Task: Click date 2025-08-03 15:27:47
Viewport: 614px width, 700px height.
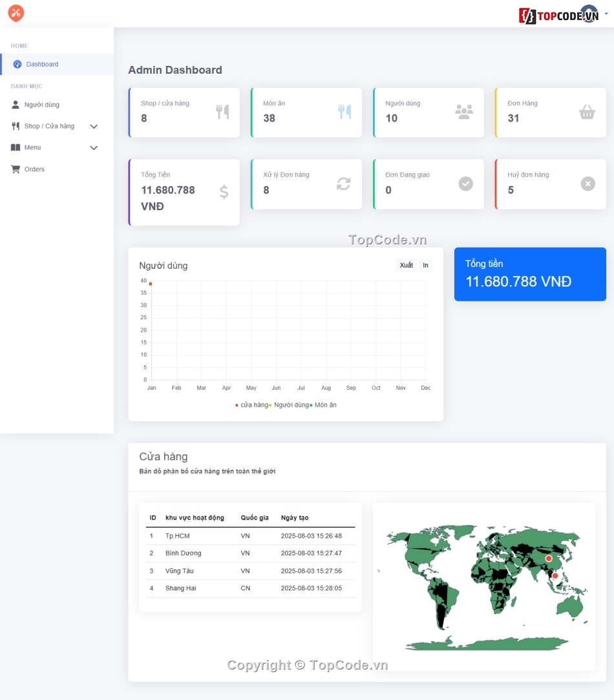Action: tap(312, 553)
